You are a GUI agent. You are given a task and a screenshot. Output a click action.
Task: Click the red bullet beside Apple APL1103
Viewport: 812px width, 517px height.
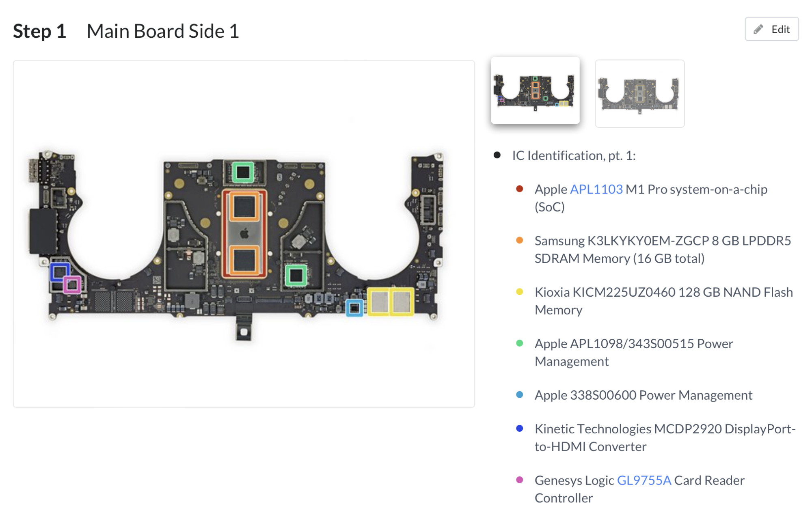click(x=519, y=189)
